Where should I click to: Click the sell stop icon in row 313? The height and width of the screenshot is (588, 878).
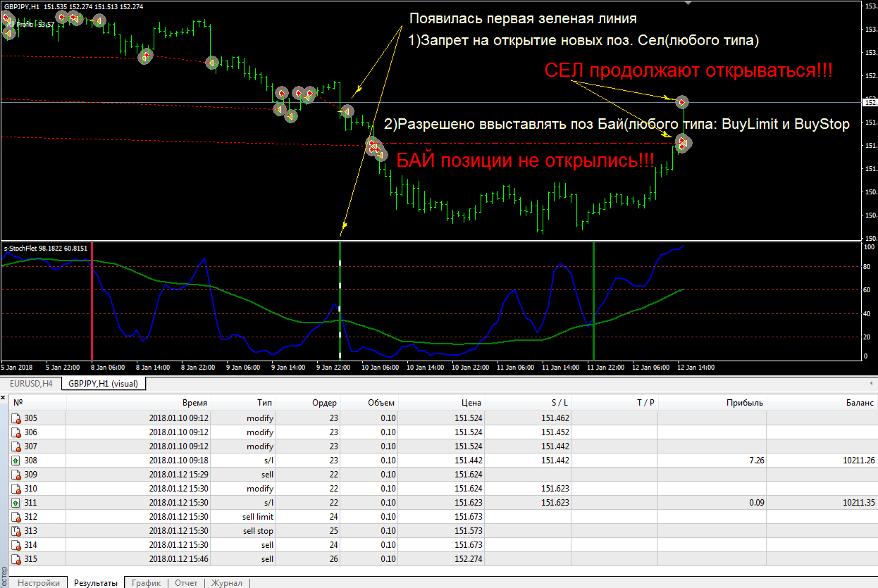pyautogui.click(x=16, y=531)
